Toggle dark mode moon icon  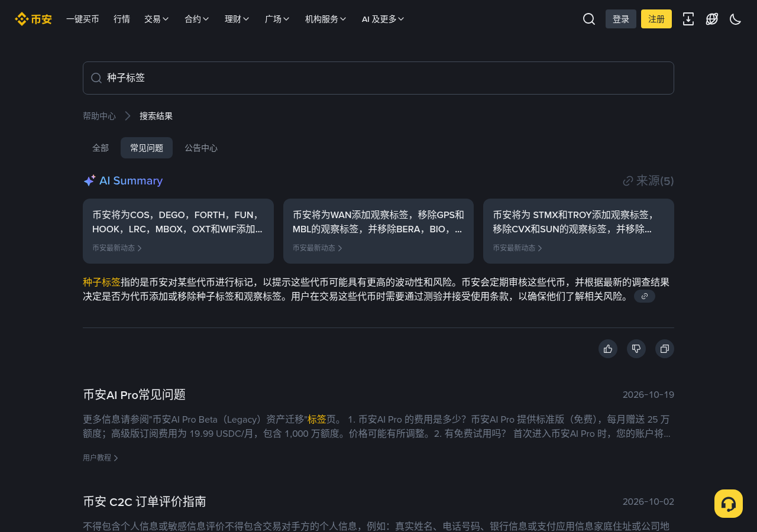click(x=736, y=19)
